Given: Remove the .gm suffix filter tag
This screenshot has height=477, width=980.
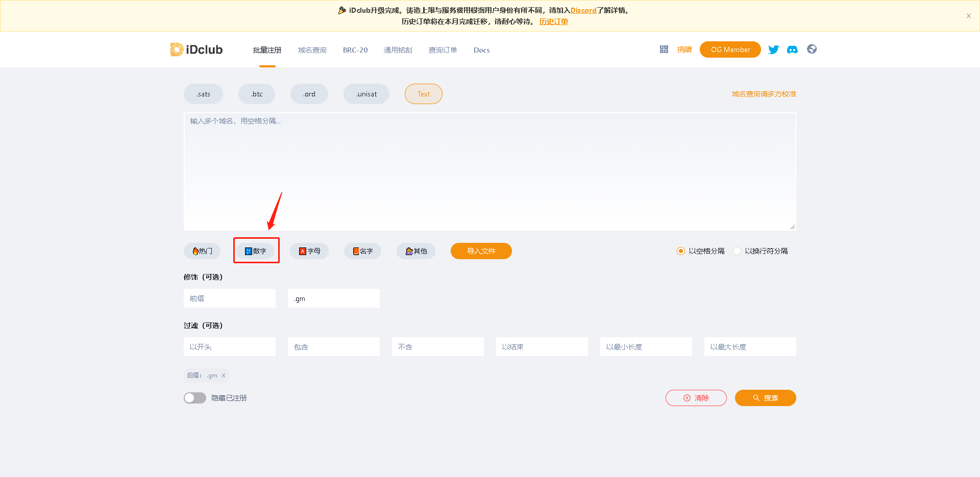Looking at the screenshot, I should point(224,375).
